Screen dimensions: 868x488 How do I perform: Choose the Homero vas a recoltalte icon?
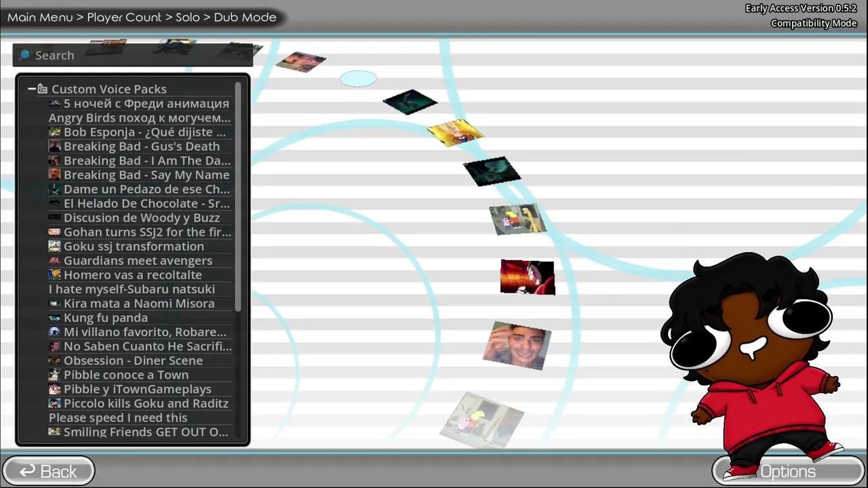(x=55, y=274)
